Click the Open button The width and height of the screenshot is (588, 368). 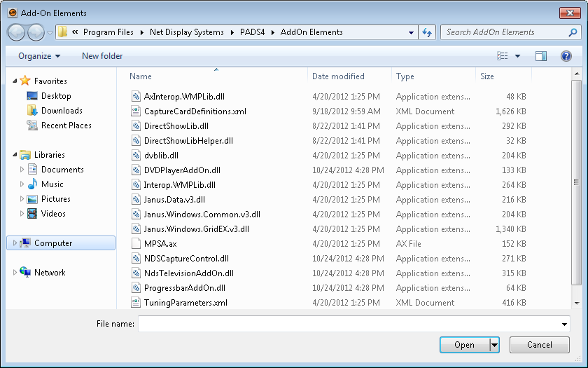tap(464, 345)
